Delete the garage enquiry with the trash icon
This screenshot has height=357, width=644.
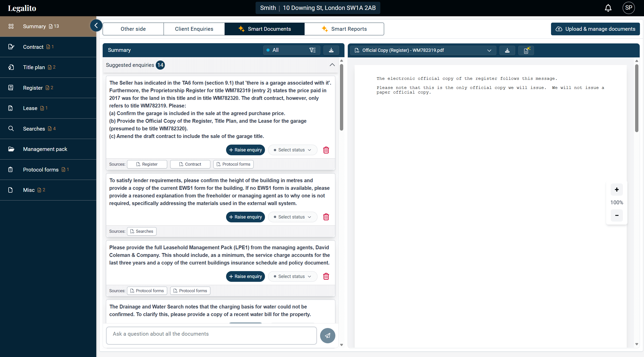click(326, 150)
